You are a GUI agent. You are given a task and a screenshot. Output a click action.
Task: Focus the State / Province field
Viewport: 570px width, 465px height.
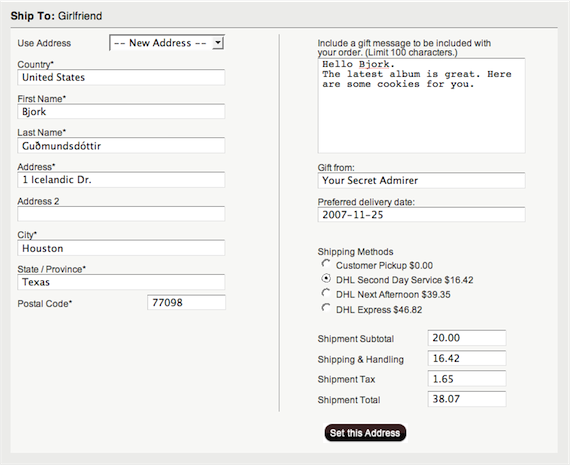121,282
